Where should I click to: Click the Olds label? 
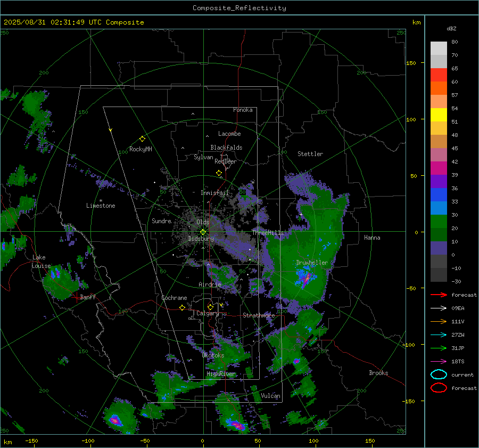click(x=203, y=222)
